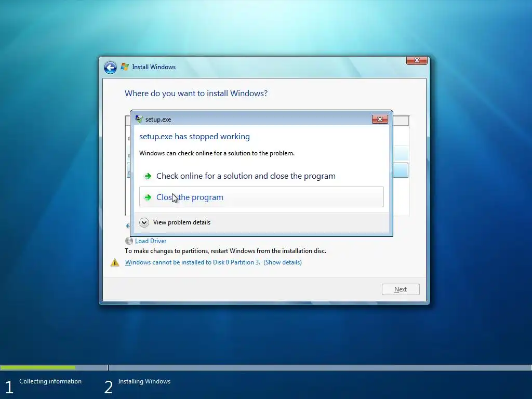
Task: Click the green arrow beside Check online option
Action: coord(148,176)
